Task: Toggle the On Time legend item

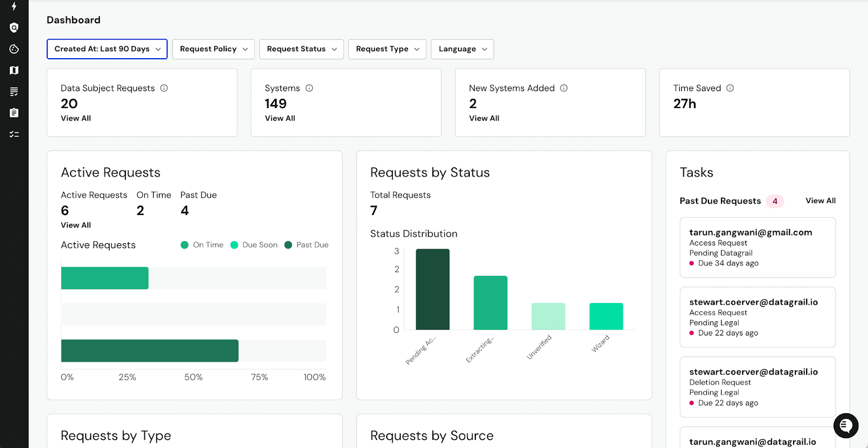Action: 202,245
